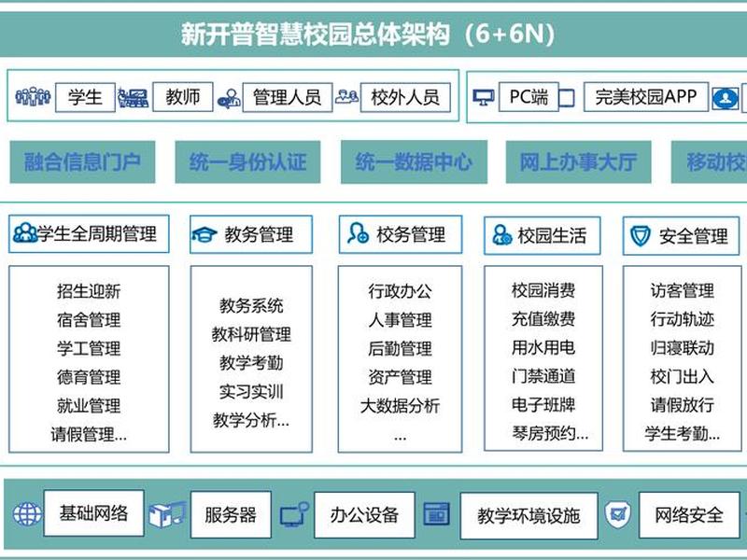Click the shield check icon beside 网络安全
Screen dimensions: 747x560
(618, 514)
